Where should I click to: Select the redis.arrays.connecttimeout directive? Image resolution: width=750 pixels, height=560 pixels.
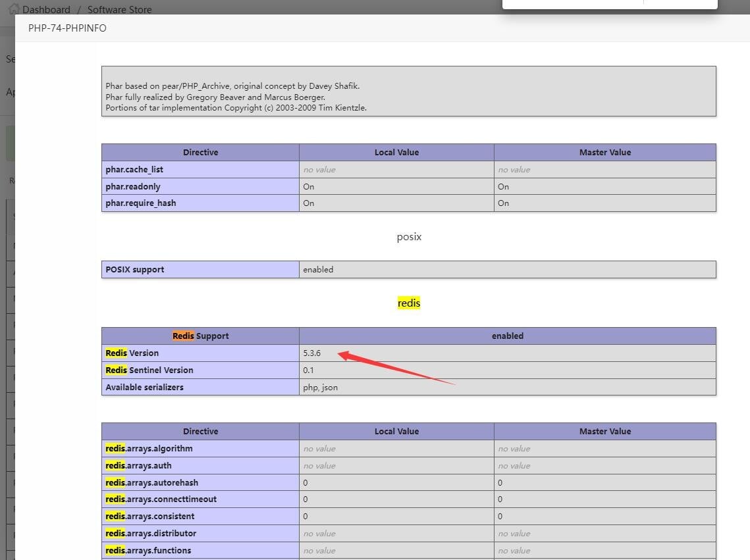point(161,499)
